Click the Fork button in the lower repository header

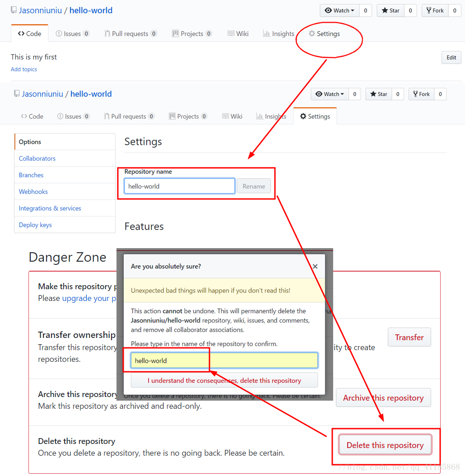[x=422, y=94]
